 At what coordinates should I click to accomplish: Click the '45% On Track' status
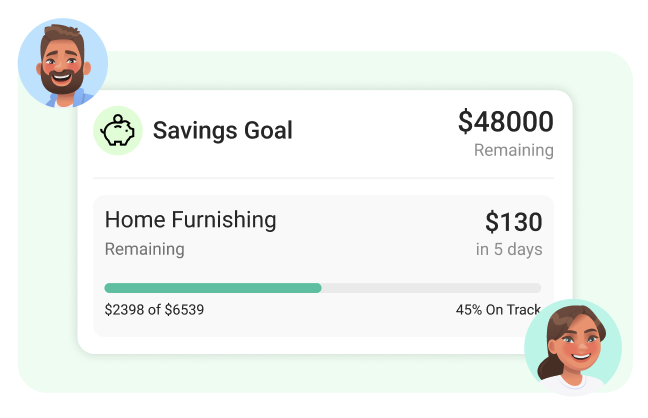click(497, 310)
